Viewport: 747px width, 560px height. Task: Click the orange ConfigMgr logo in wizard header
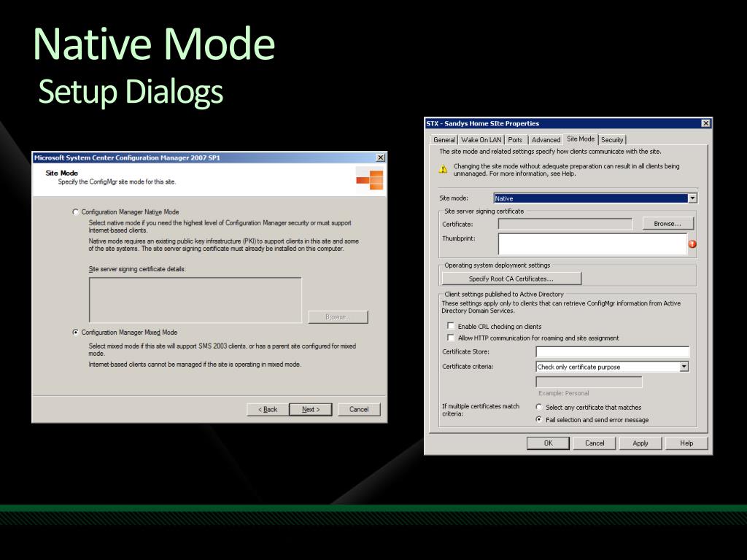[370, 180]
